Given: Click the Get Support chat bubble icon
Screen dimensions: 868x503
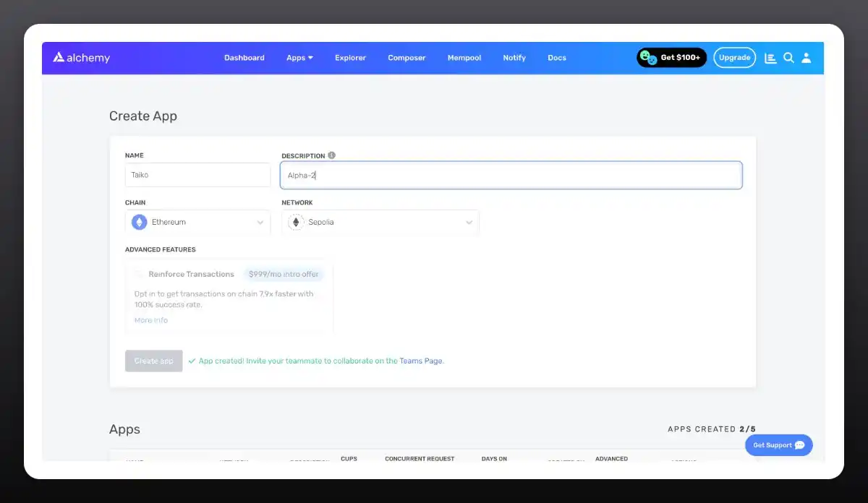Looking at the screenshot, I should [799, 445].
